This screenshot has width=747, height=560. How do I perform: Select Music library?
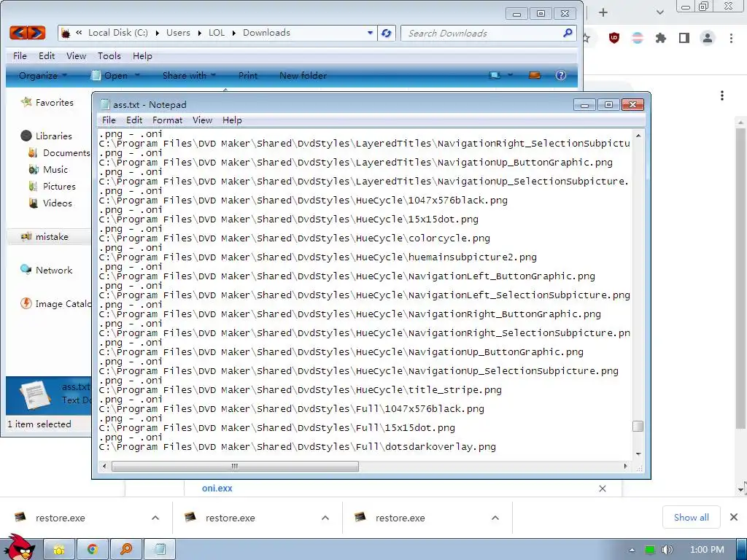click(x=55, y=169)
